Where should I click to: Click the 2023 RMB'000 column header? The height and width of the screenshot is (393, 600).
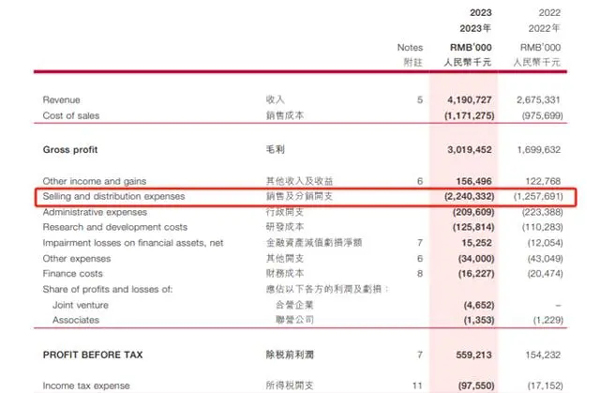tap(471, 48)
